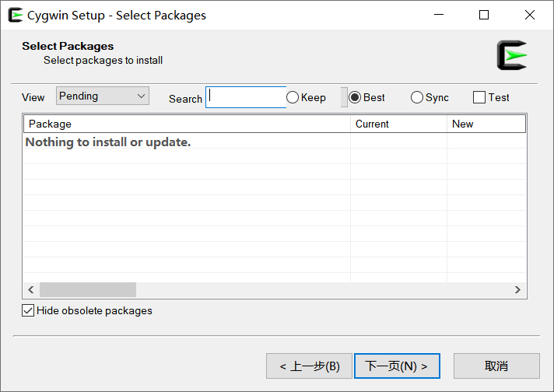Open the View dropdown showing Pending
Image resolution: width=554 pixels, height=392 pixels.
[103, 96]
